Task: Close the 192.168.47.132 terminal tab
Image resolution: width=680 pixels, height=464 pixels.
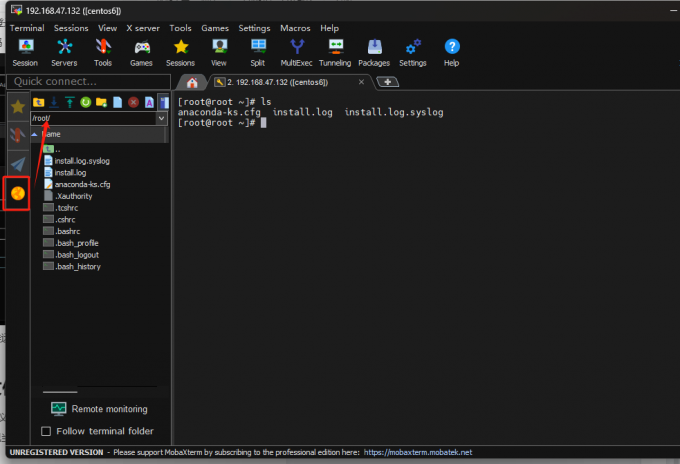Action: (x=361, y=82)
